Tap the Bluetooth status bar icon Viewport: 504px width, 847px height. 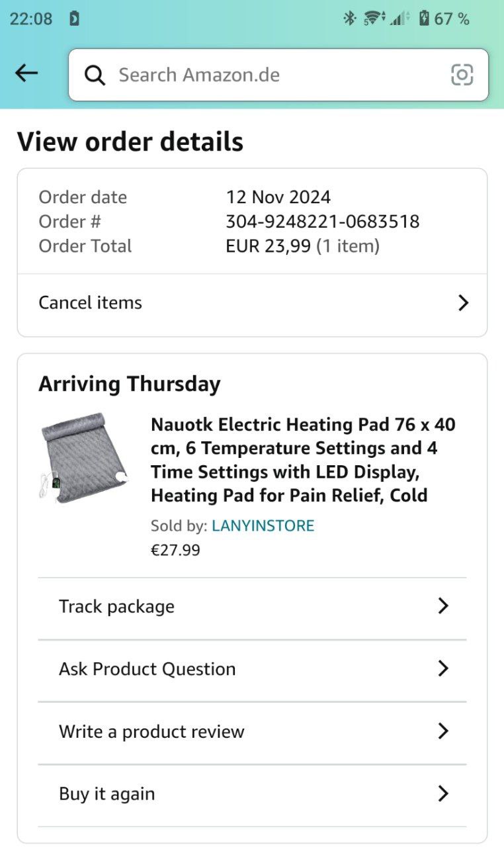tap(349, 19)
